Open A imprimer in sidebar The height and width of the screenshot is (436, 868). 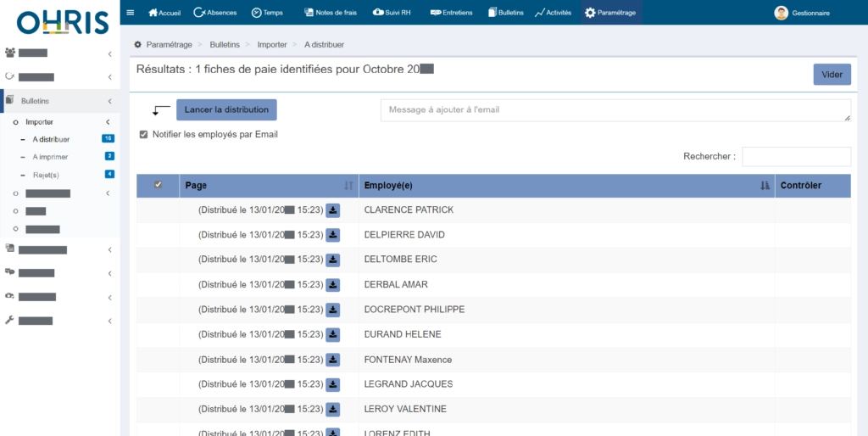[50, 157]
